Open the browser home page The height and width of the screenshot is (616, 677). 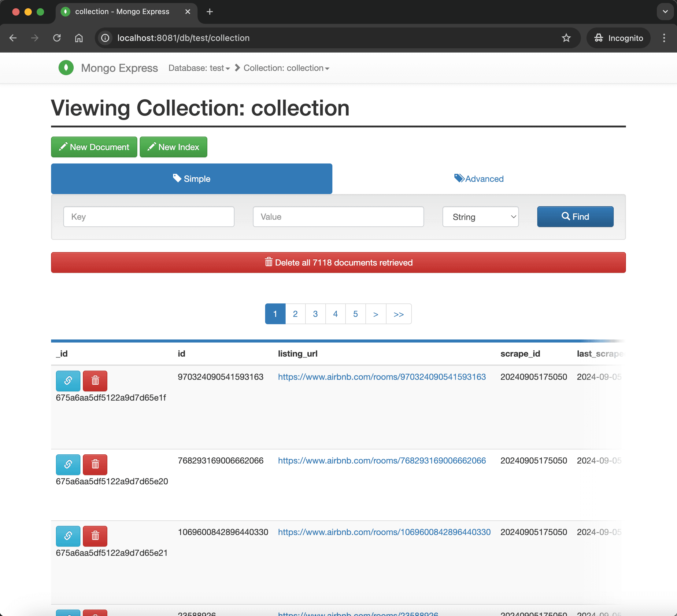click(x=79, y=38)
